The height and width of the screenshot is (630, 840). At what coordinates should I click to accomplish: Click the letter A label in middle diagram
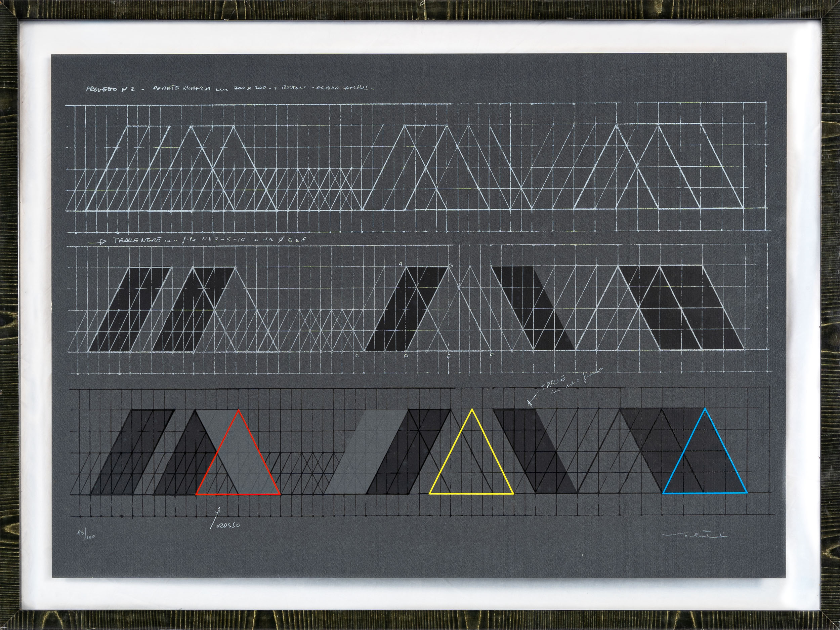[x=400, y=264]
